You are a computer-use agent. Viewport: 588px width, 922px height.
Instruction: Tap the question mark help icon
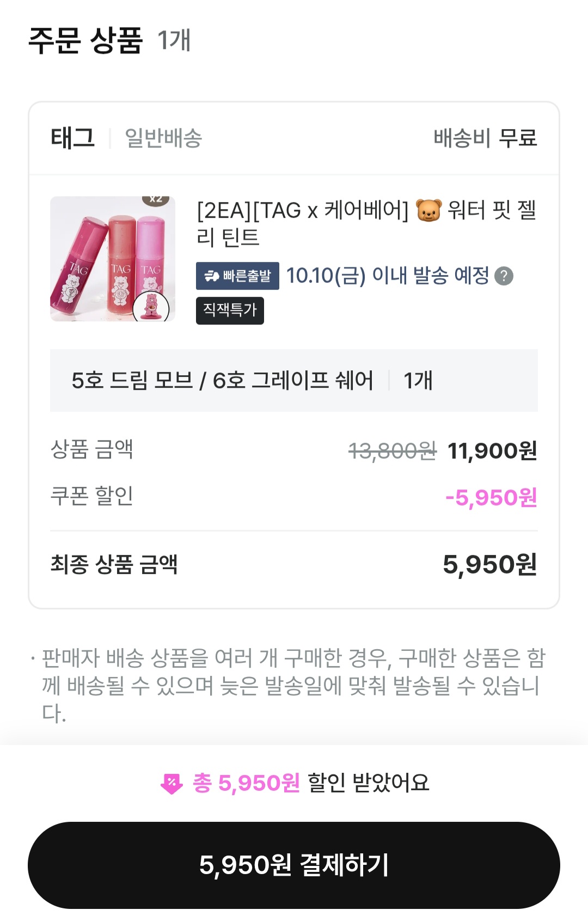point(504,276)
